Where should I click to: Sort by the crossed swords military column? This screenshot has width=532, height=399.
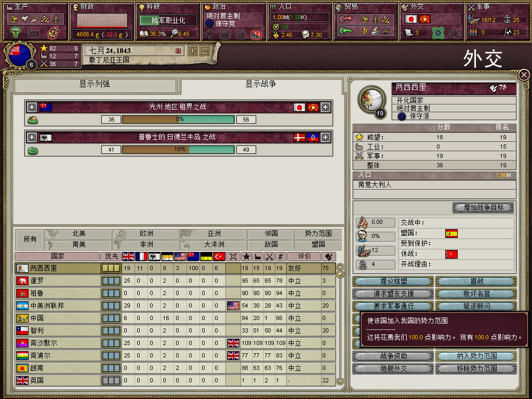(269, 257)
